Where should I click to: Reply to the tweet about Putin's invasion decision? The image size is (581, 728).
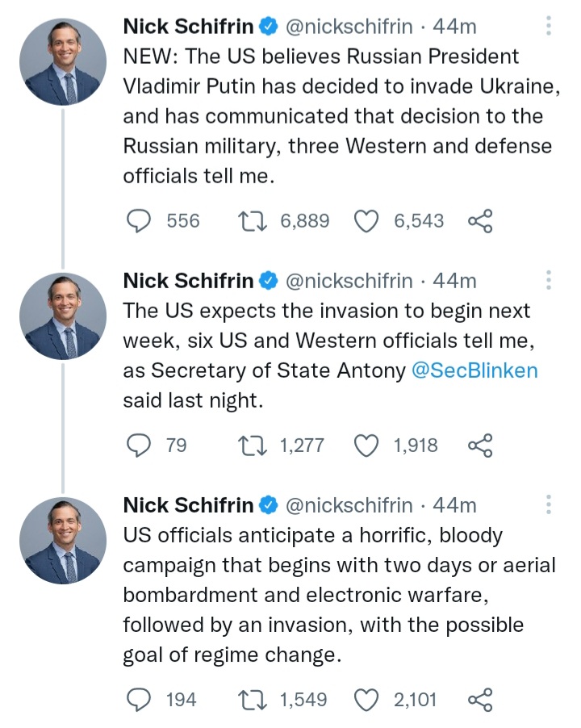141,220
